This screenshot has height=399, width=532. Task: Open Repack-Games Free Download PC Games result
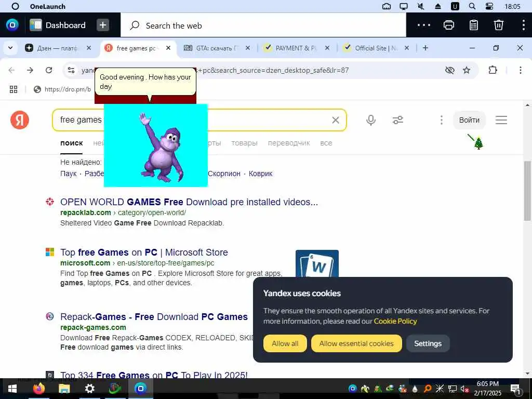click(154, 317)
